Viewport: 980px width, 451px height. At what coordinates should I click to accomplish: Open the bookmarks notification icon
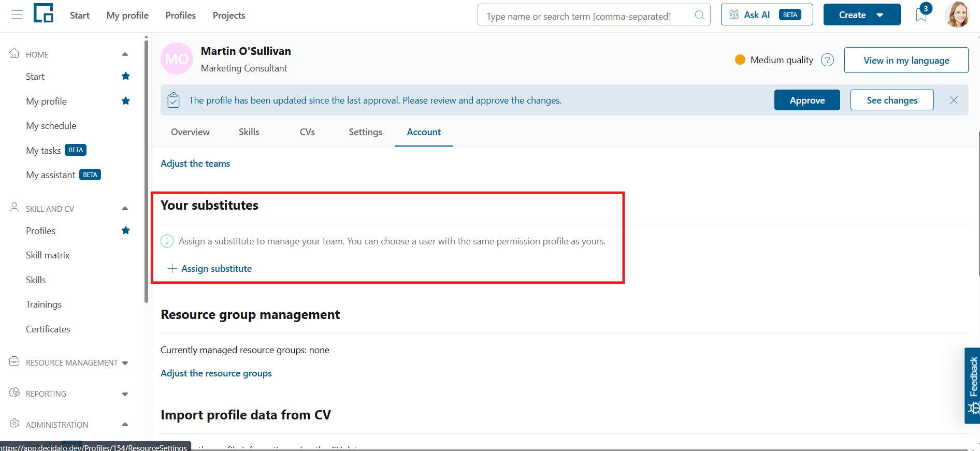(921, 15)
